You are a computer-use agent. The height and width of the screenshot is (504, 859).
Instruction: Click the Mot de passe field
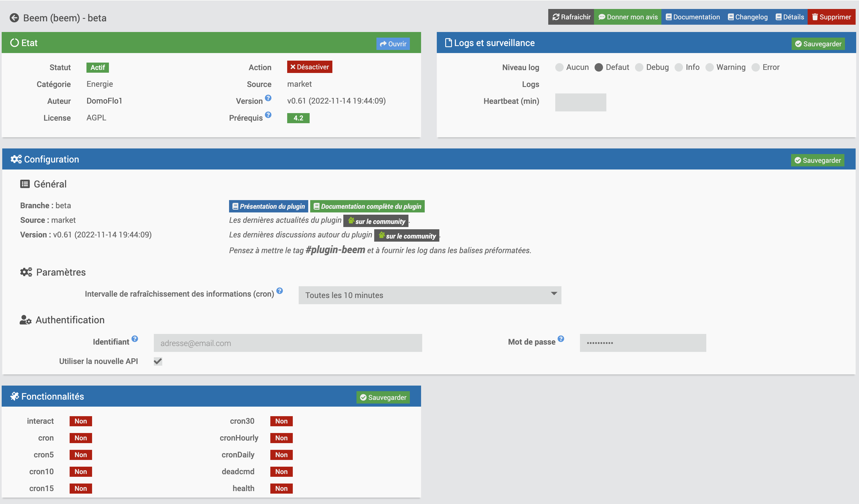643,343
